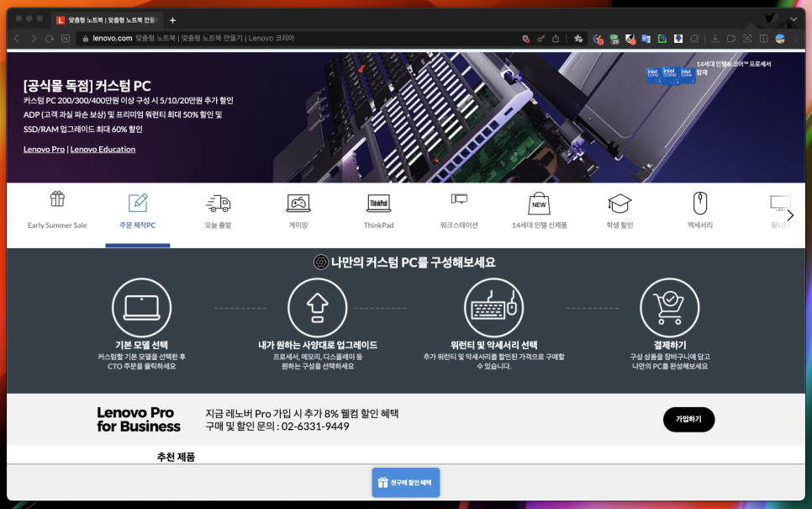The height and width of the screenshot is (509, 812).
Task: Bookmark this page with the star icon
Action: click(x=578, y=39)
